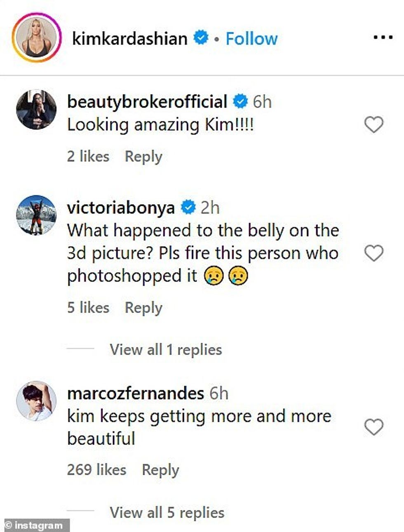View the 269 likes list

(x=96, y=470)
